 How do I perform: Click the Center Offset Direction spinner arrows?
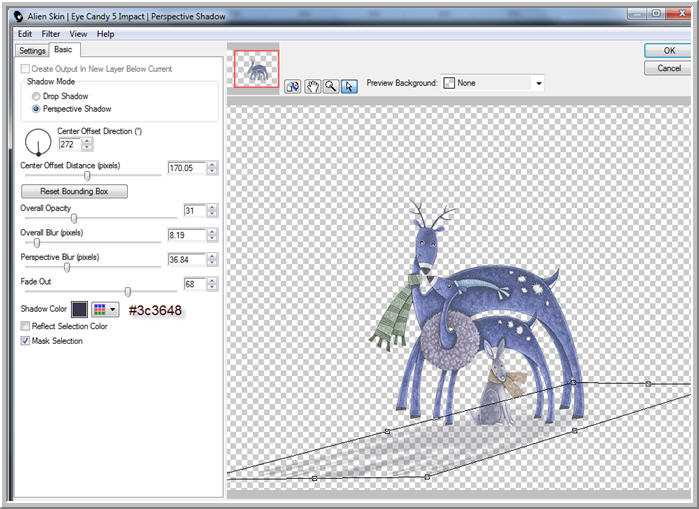pyautogui.click(x=87, y=144)
